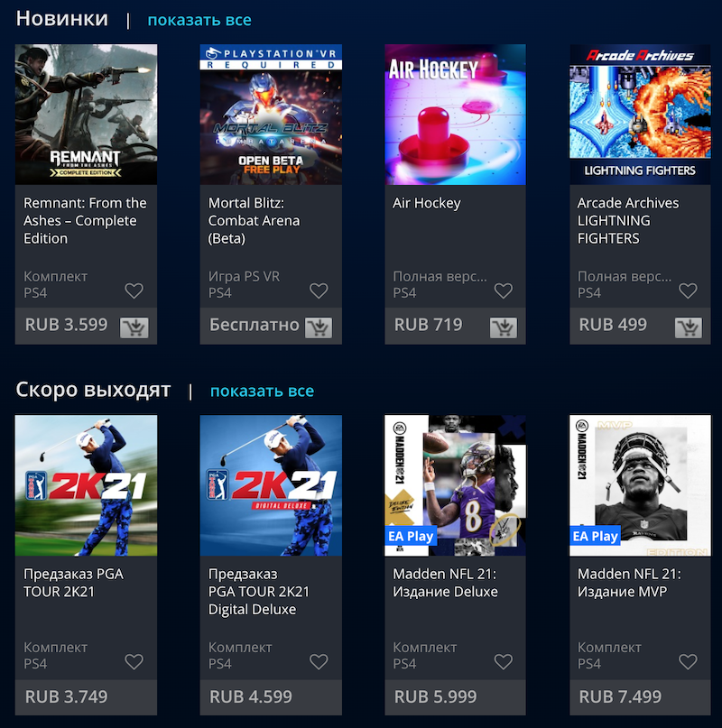The height and width of the screenshot is (728, 722).
Task: Wishlist Remnant: From the Ashes with heart
Action: click(134, 290)
